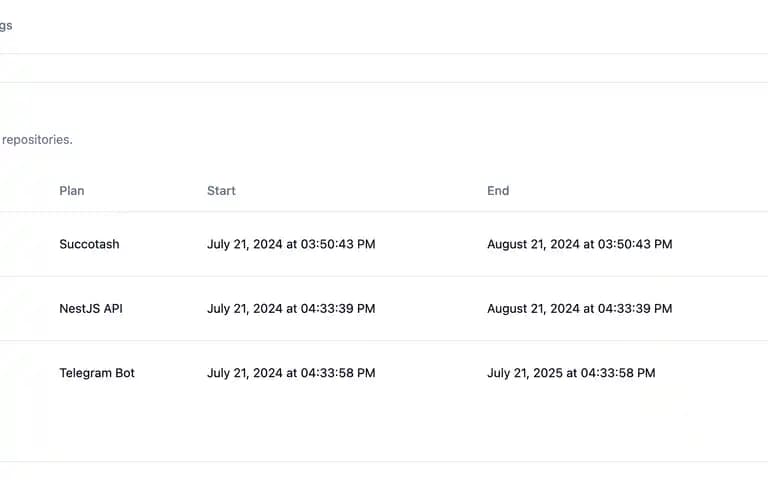Open the Succotash plan entry
Viewport: 768px width, 480px height.
click(x=89, y=244)
